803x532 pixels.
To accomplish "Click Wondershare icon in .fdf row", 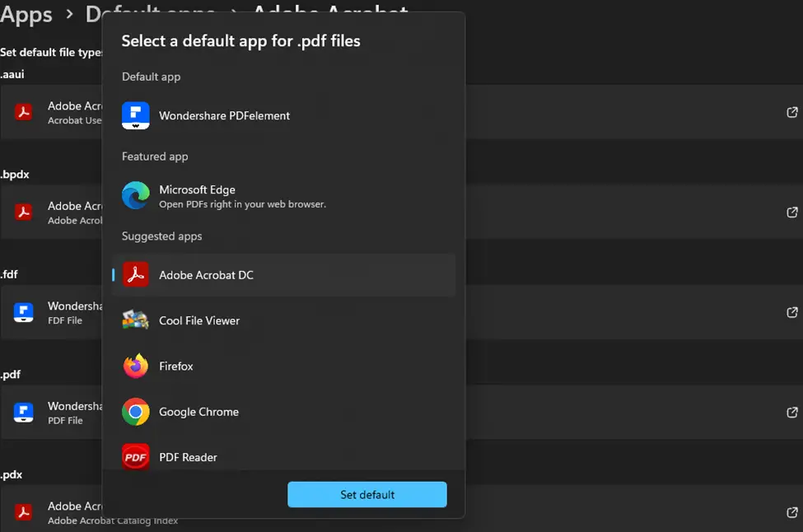I will point(24,312).
